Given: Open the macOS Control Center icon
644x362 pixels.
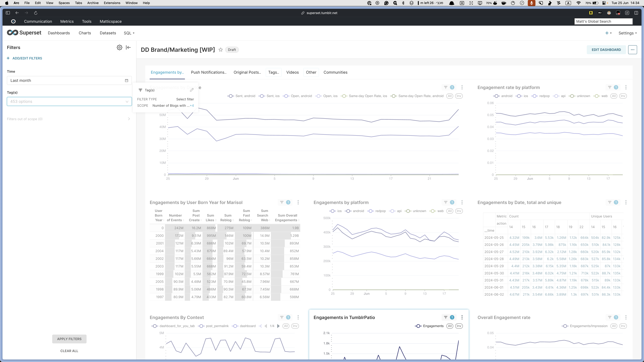Looking at the screenshot, I should 604,3.
